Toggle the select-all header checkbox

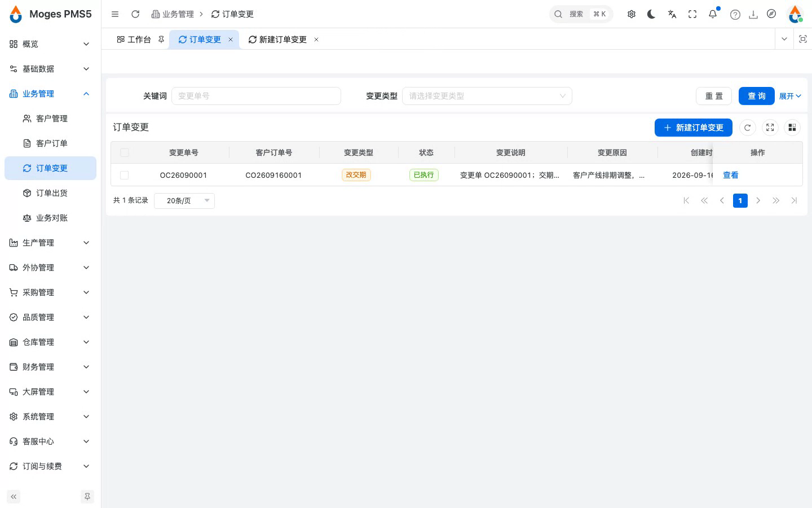(125, 152)
